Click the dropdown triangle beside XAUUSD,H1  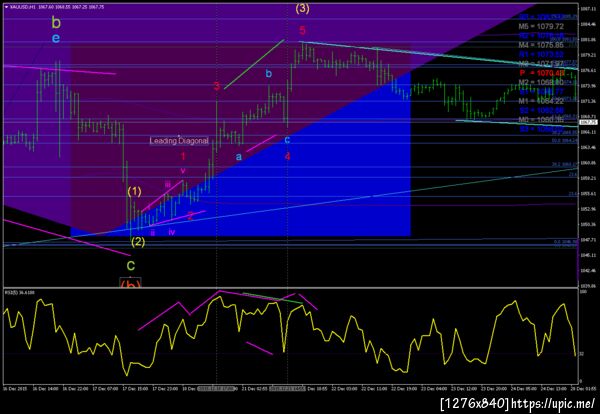7,7
